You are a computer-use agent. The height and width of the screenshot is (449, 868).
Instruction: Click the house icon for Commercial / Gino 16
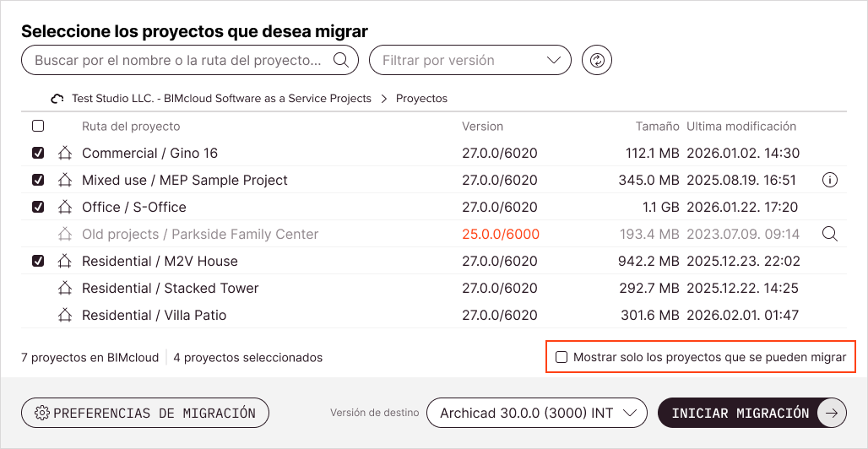(65, 153)
